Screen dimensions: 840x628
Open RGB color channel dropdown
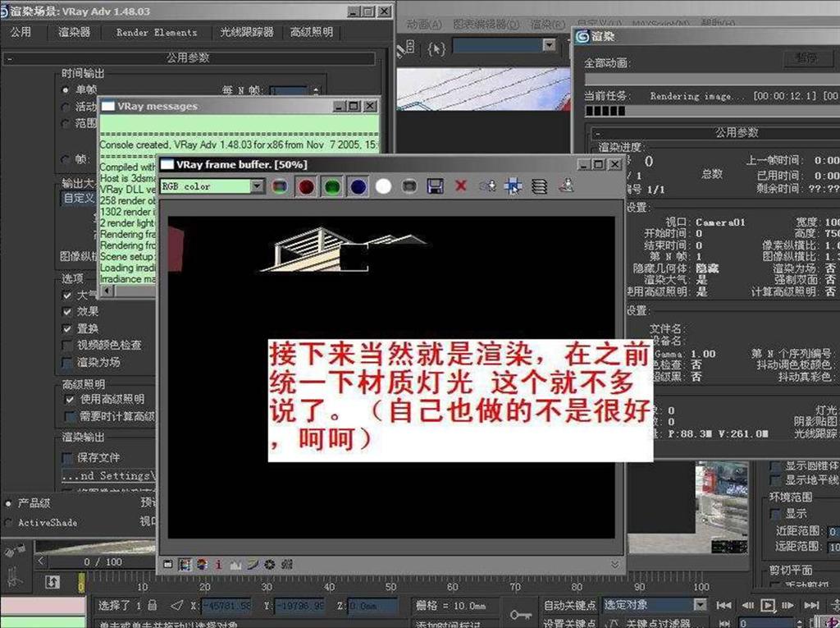click(x=257, y=186)
